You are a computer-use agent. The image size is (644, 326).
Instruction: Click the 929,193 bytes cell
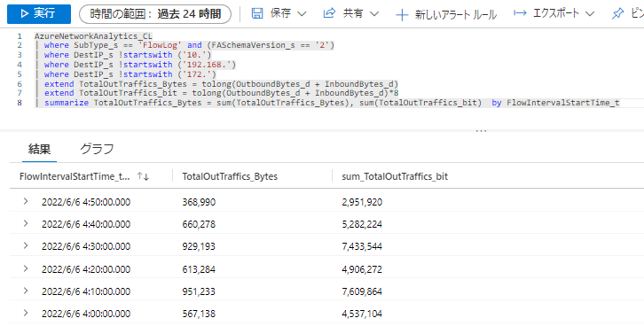coord(199,246)
